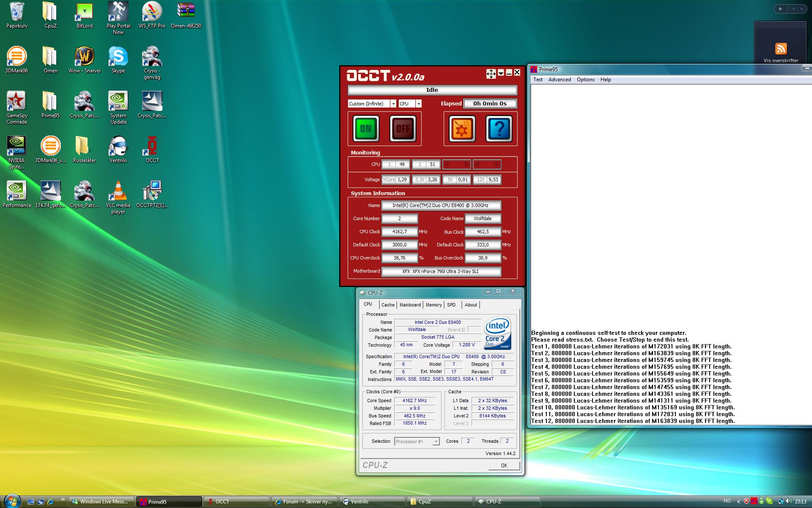Select the 174.74_gefo... driver file icon

pos(50,195)
